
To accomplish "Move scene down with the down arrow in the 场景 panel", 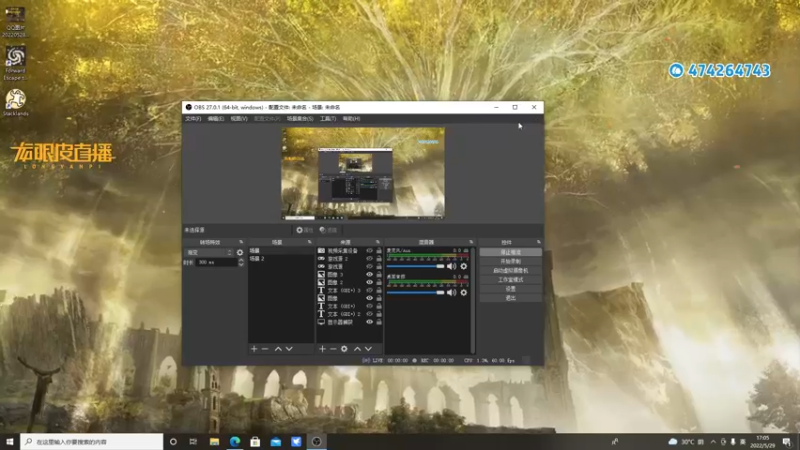I will click(289, 349).
